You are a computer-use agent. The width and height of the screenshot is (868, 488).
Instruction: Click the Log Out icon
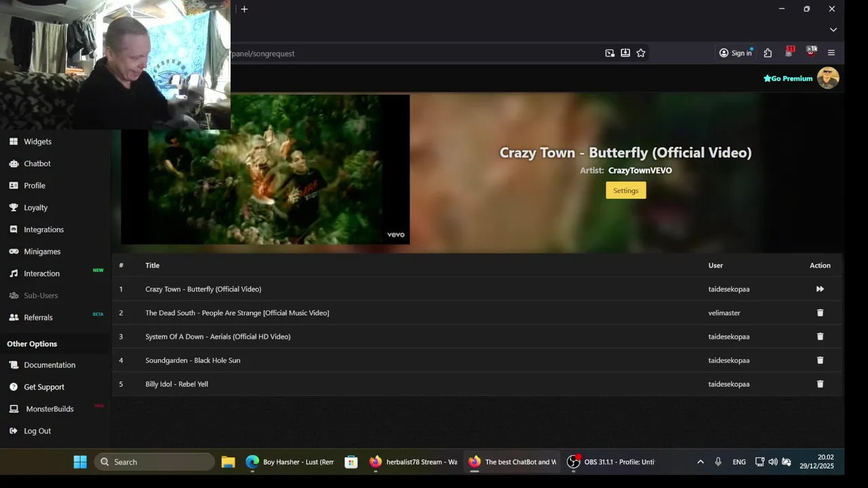tap(14, 431)
